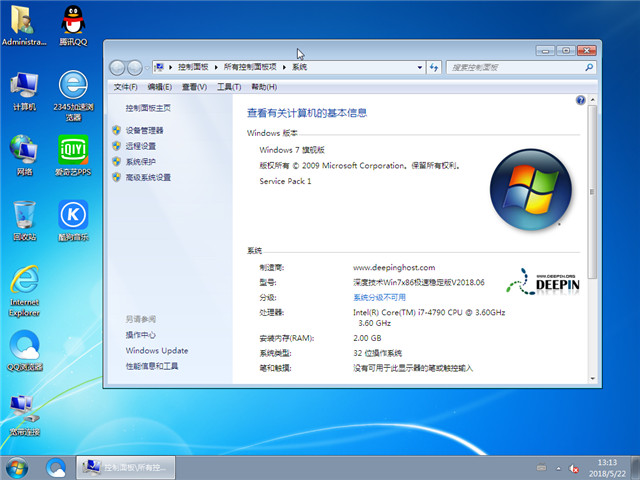The height and width of the screenshot is (480, 640).
Task: Open the 网络 desktop icon
Action: (24, 155)
